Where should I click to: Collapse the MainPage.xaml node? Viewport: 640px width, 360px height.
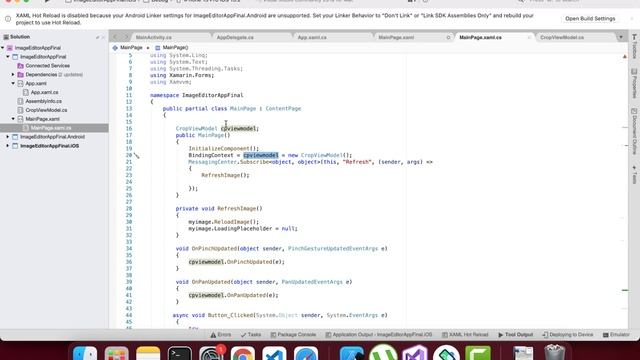(13, 119)
